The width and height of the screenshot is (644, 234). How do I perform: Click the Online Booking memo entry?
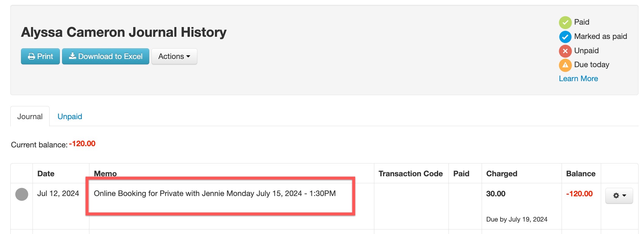[215, 193]
